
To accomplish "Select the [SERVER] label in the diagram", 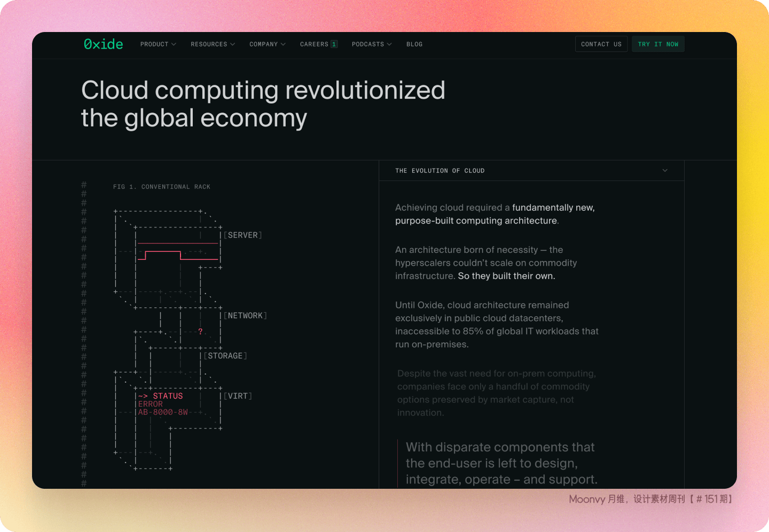I will point(243,235).
